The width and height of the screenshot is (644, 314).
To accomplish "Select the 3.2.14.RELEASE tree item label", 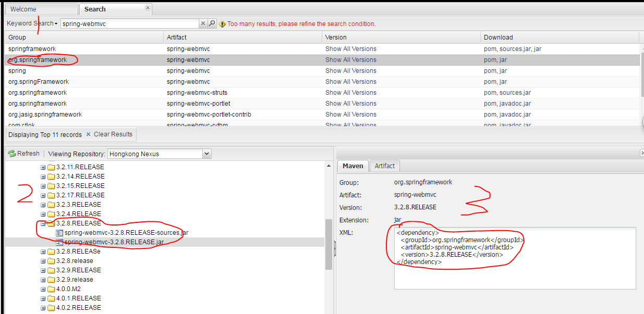I will coord(80,177).
